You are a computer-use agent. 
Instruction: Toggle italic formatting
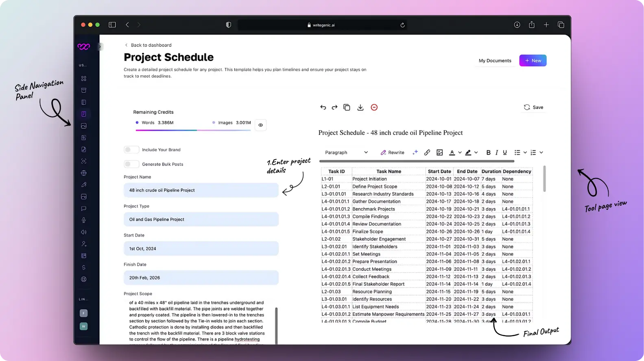497,152
